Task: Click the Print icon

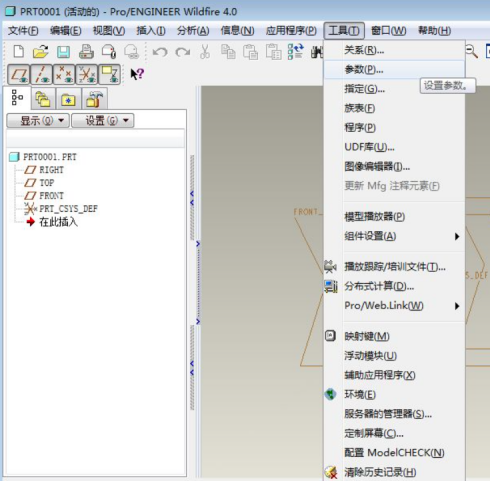Action: tap(86, 52)
